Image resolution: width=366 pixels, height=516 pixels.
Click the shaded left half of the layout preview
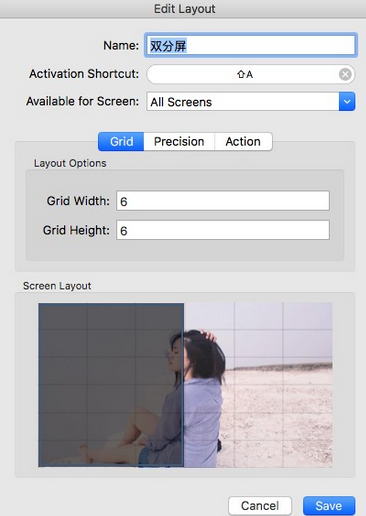pyautogui.click(x=111, y=385)
